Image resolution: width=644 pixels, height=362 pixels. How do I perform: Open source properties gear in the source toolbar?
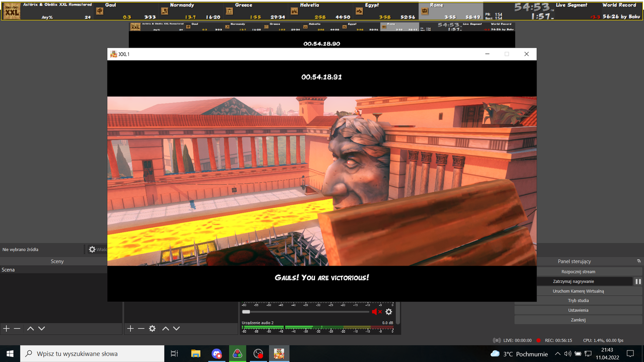pyautogui.click(x=92, y=249)
